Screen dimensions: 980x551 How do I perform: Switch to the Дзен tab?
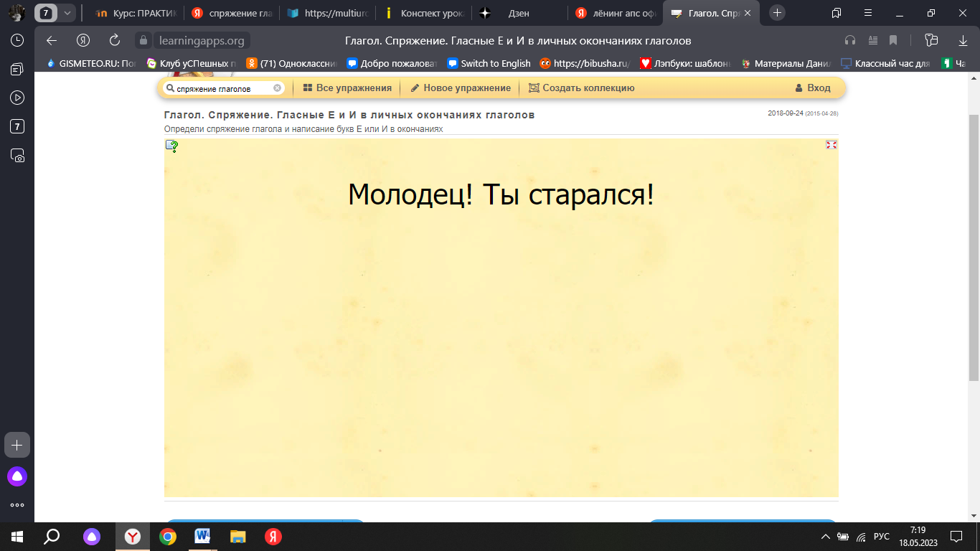[518, 13]
